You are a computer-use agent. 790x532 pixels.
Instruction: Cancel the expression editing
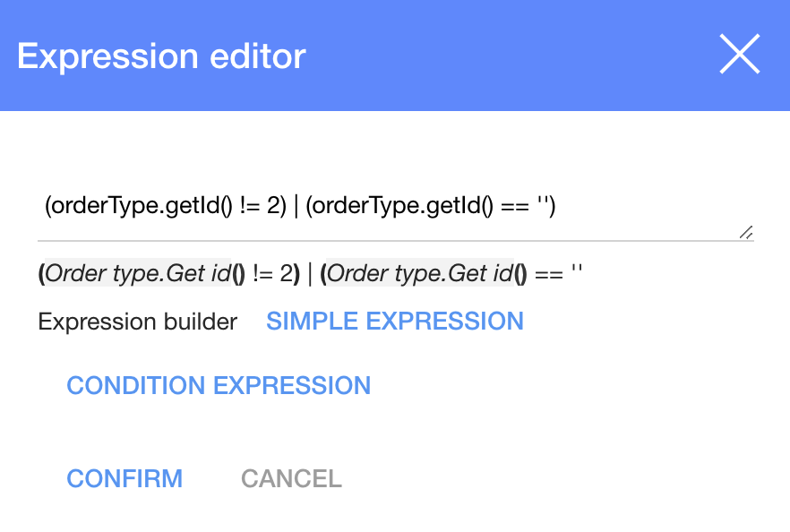coord(290,478)
